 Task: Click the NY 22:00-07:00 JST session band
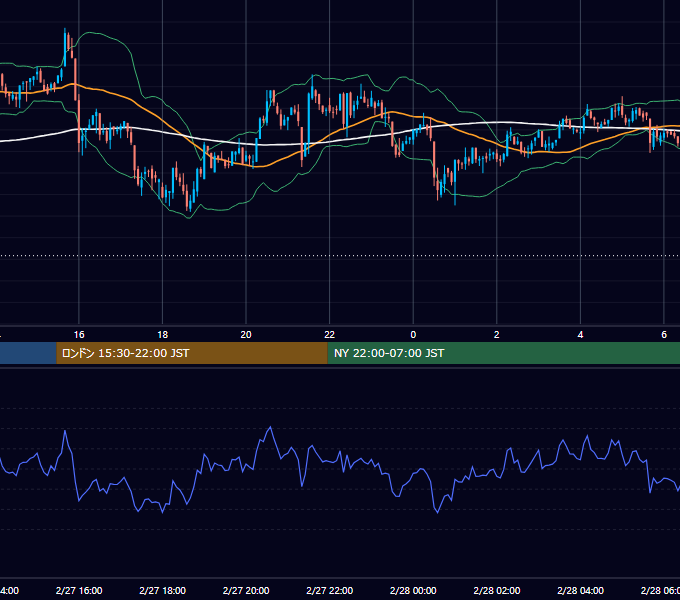pyautogui.click(x=503, y=353)
